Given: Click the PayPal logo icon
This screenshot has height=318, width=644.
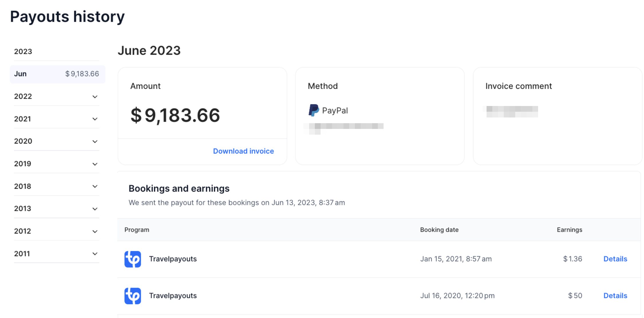Looking at the screenshot, I should click(x=314, y=110).
